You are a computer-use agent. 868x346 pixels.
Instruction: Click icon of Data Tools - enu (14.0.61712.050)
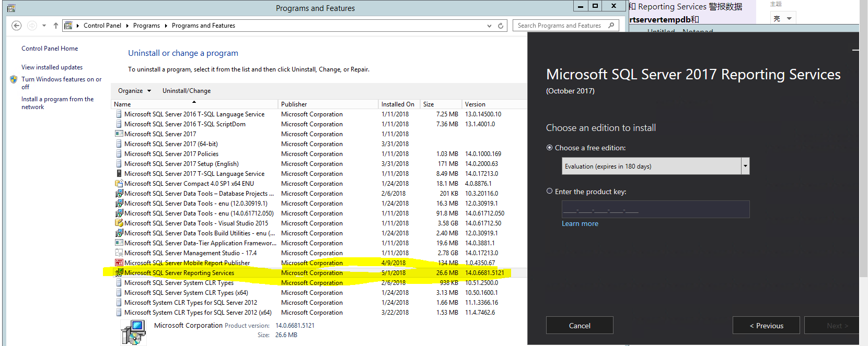119,213
